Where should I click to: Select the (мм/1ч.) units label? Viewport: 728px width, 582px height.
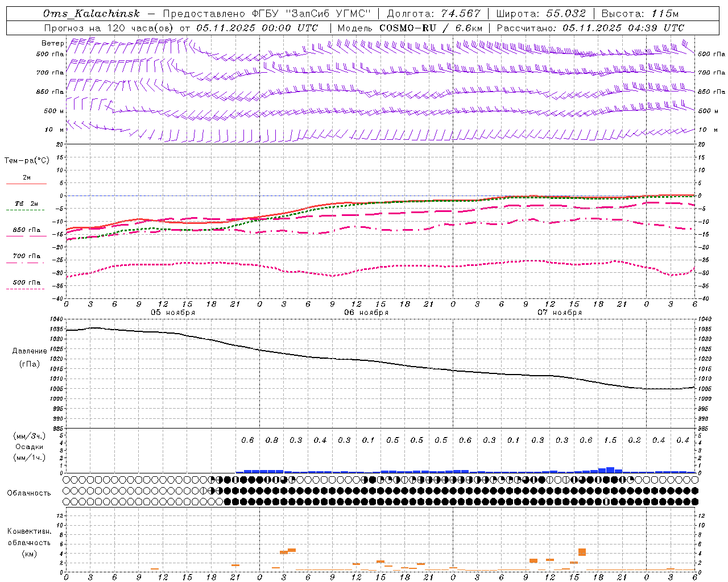tap(30, 458)
